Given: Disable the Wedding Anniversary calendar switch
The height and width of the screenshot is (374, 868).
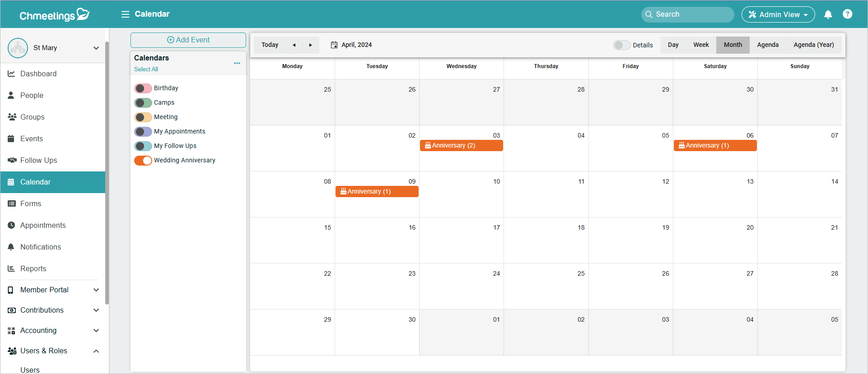Looking at the screenshot, I should pos(143,161).
